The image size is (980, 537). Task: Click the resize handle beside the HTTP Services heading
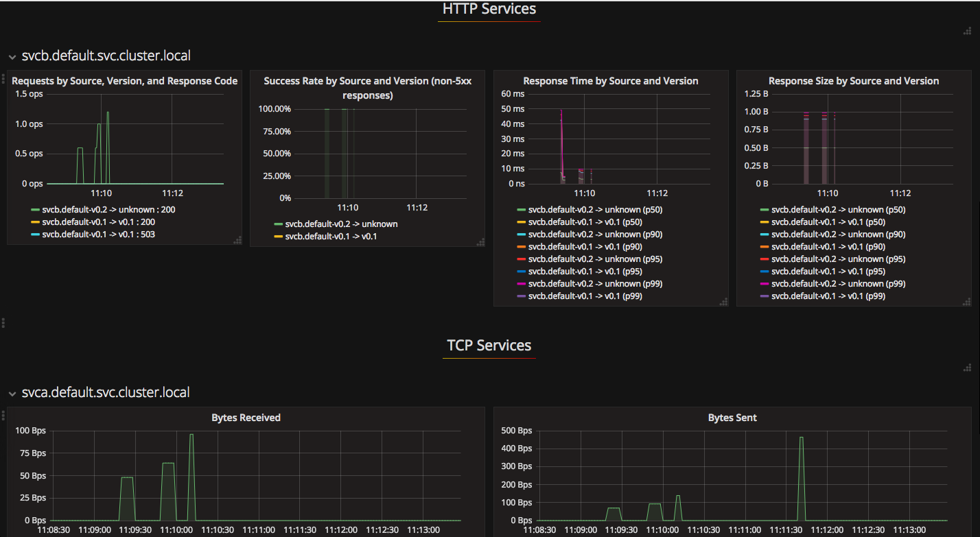click(967, 31)
